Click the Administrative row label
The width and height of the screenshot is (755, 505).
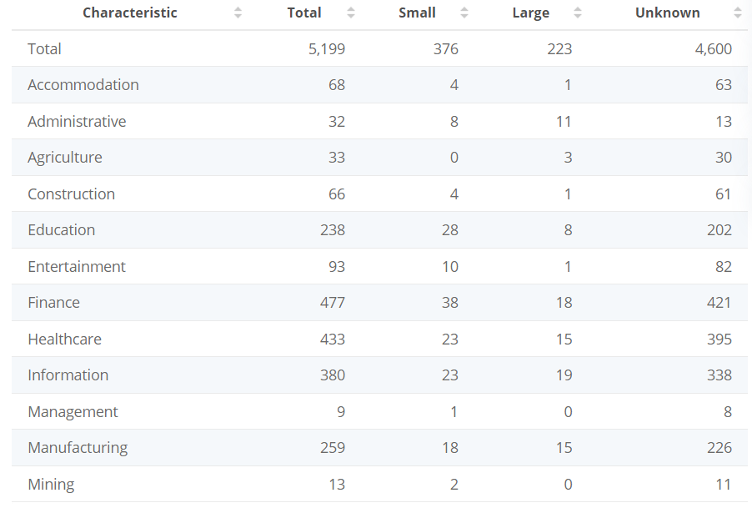(77, 121)
